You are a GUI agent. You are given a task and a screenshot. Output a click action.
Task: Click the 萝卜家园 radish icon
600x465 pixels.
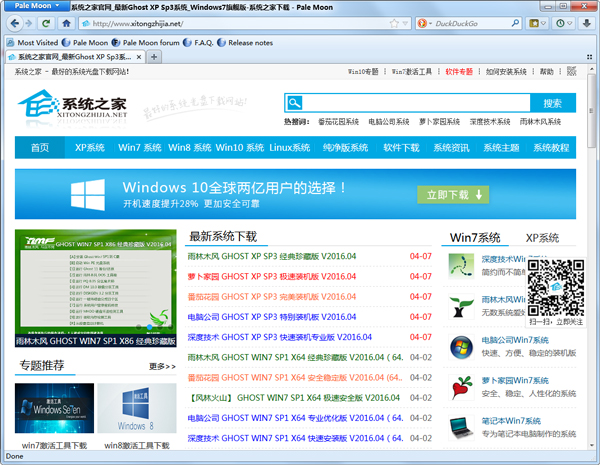461,388
